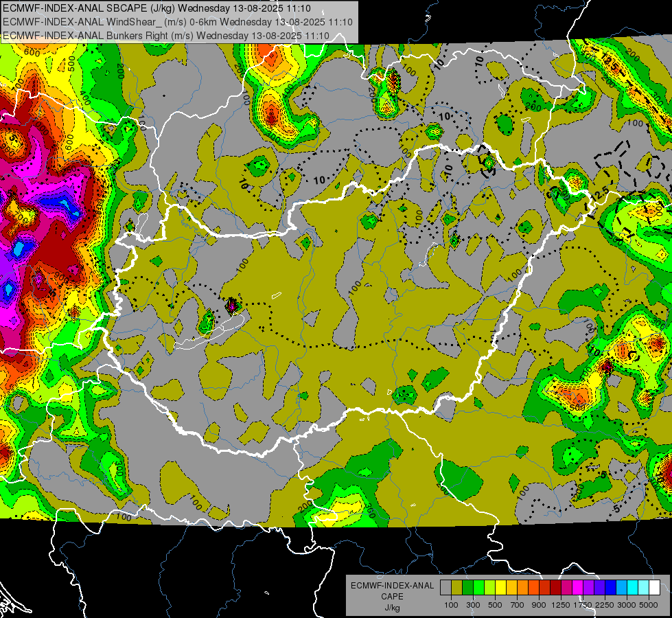Select the bright green swatch right of 300

coord(478,588)
